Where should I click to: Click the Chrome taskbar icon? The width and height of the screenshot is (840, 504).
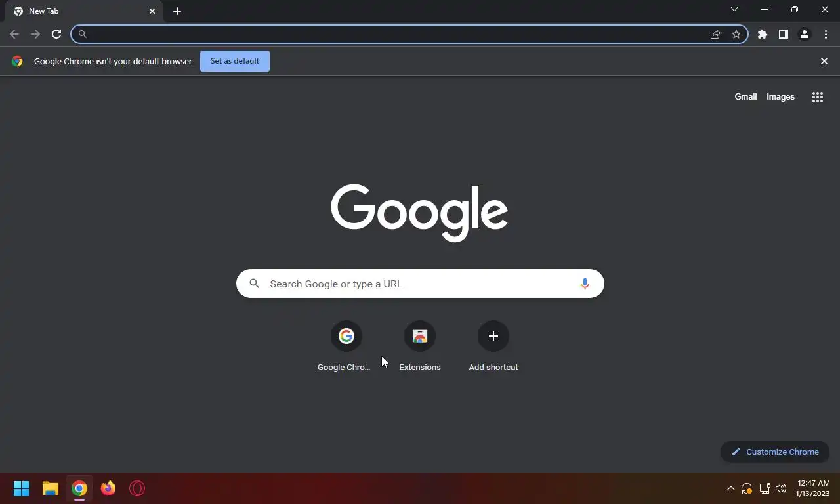tap(79, 488)
